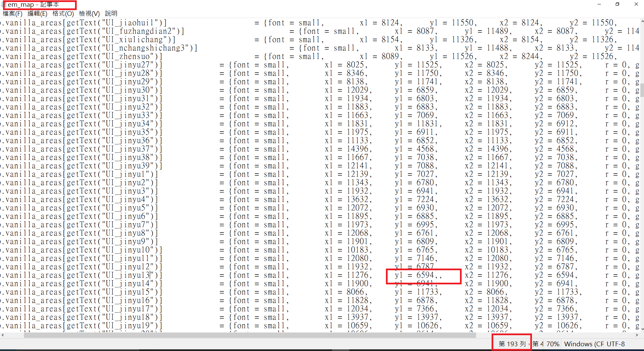Click the em_map window title text
This screenshot has height=351, width=644.
coord(33,5)
